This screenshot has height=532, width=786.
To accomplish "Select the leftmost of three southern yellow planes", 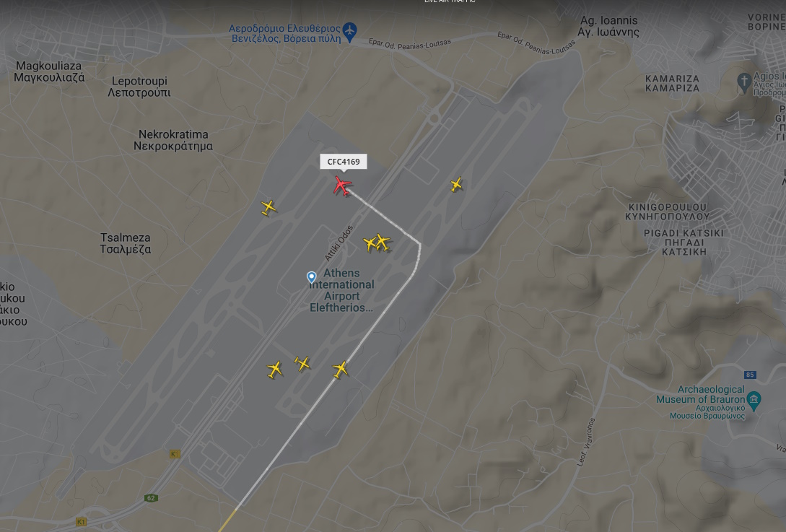I will pyautogui.click(x=274, y=370).
